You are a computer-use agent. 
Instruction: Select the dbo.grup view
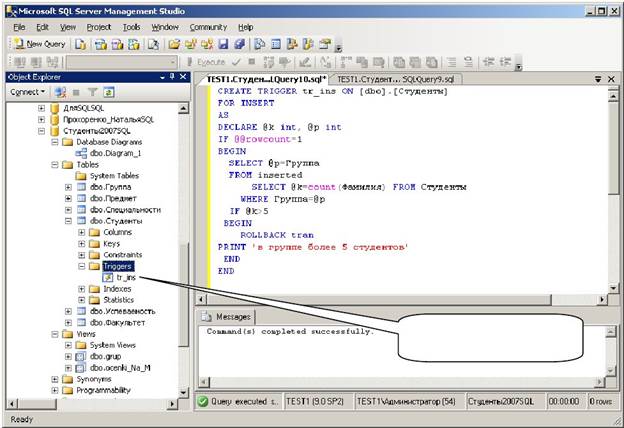tap(105, 356)
